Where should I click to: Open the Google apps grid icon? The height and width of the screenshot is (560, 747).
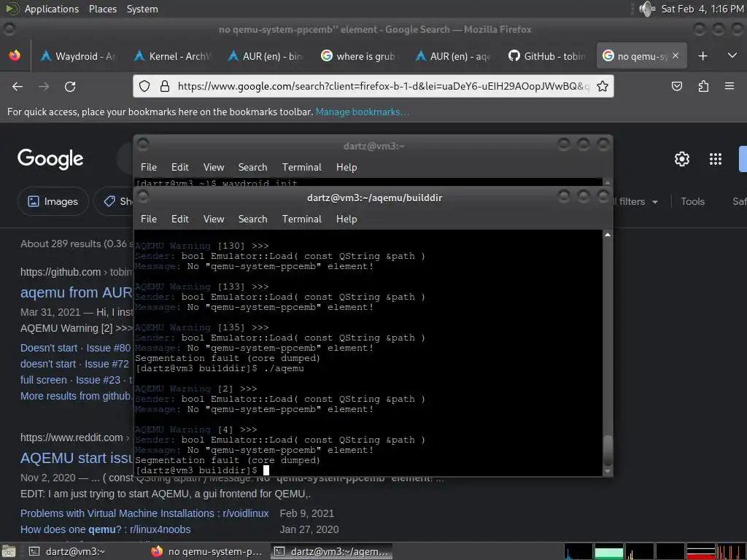coord(716,158)
